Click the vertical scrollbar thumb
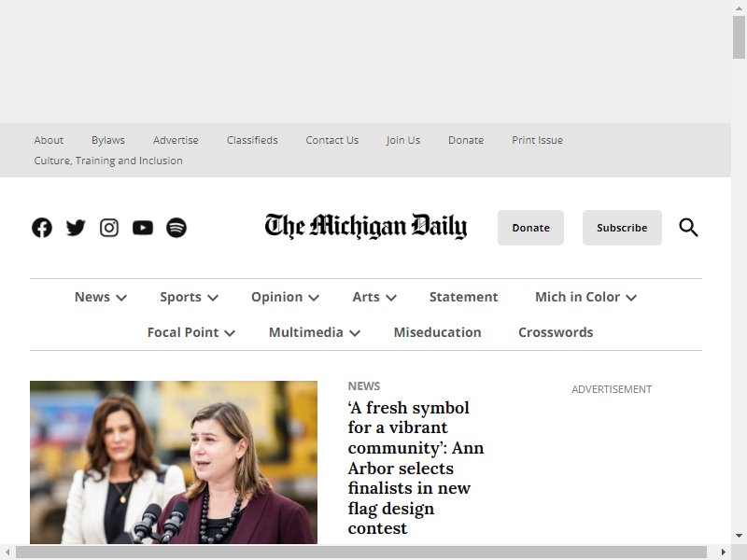 pos(739,37)
